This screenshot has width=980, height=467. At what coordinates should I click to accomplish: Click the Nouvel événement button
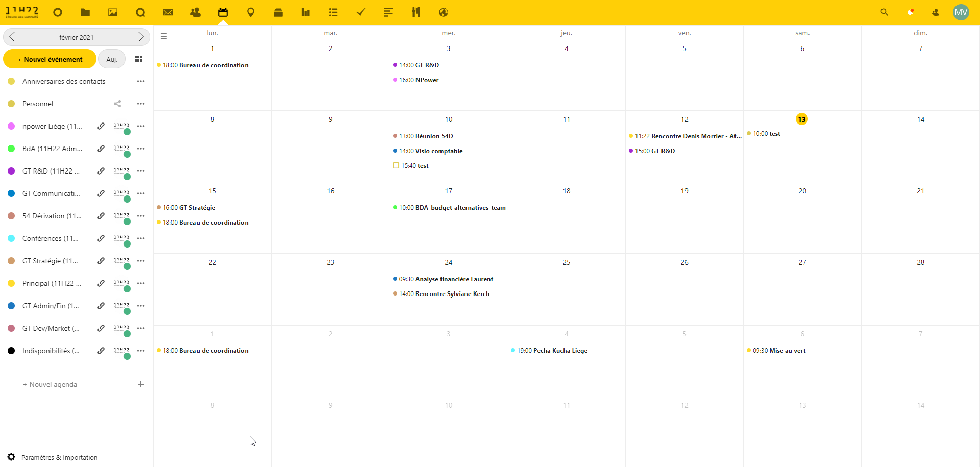50,59
